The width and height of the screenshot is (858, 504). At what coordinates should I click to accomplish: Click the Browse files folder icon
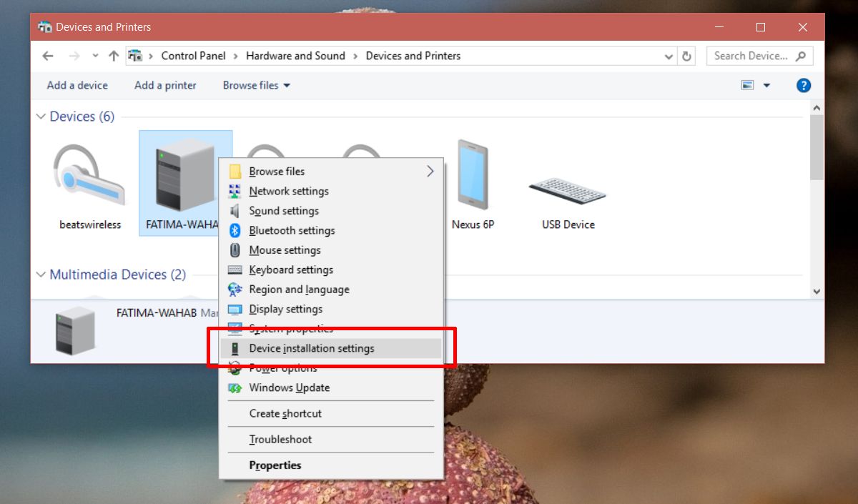235,172
